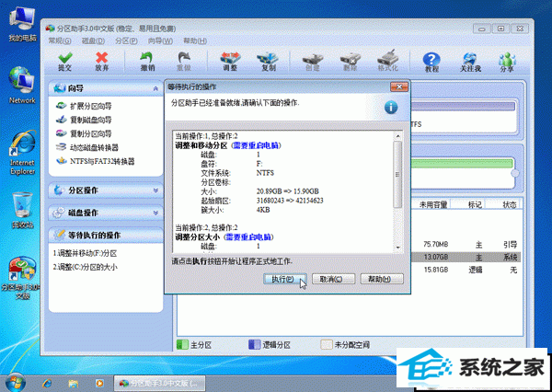
Task: Click first 需要重启电脑 link in operation list
Action: (x=256, y=145)
